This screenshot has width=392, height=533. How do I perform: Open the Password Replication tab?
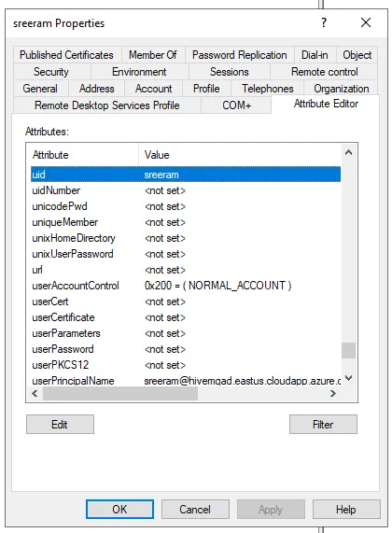(x=239, y=55)
